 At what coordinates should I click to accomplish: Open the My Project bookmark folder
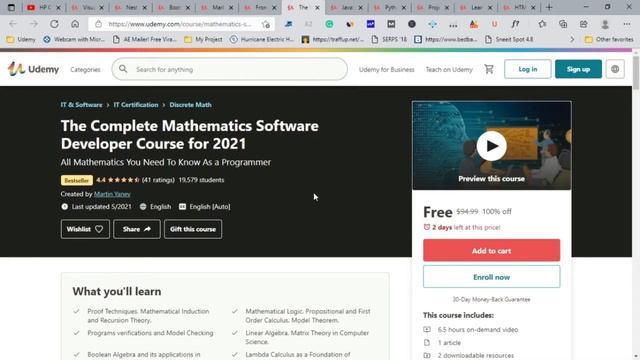click(203, 39)
